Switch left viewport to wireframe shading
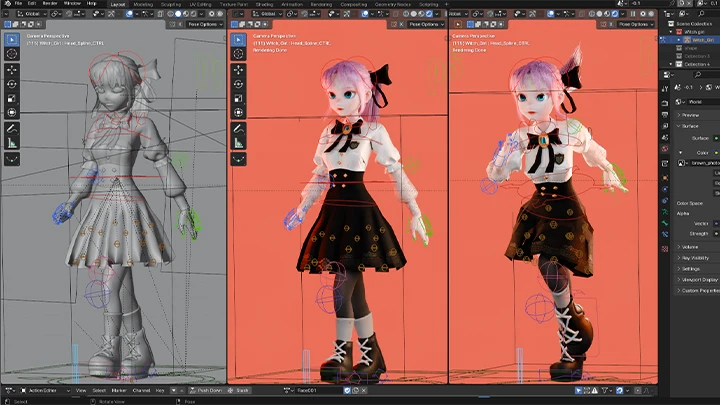Viewport: 720px width, 405px height. click(170, 14)
